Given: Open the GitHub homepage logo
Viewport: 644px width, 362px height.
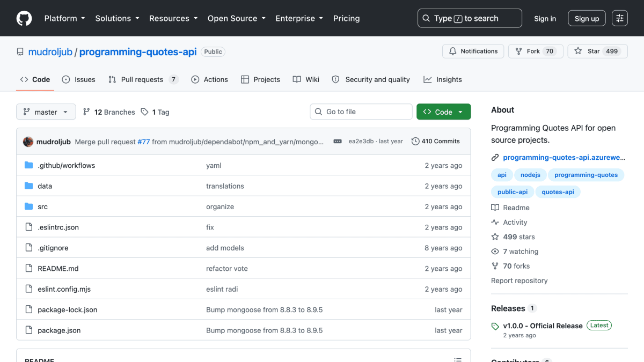Looking at the screenshot, I should (x=24, y=18).
